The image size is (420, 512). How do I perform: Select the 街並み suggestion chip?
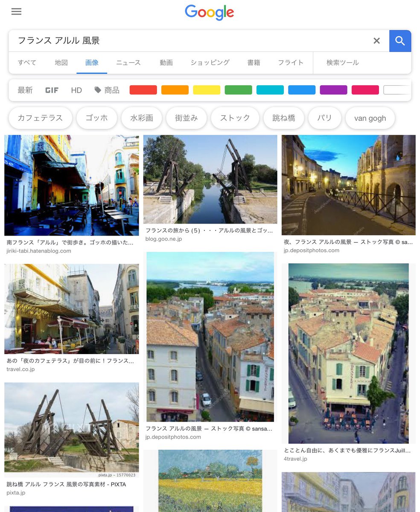click(187, 118)
